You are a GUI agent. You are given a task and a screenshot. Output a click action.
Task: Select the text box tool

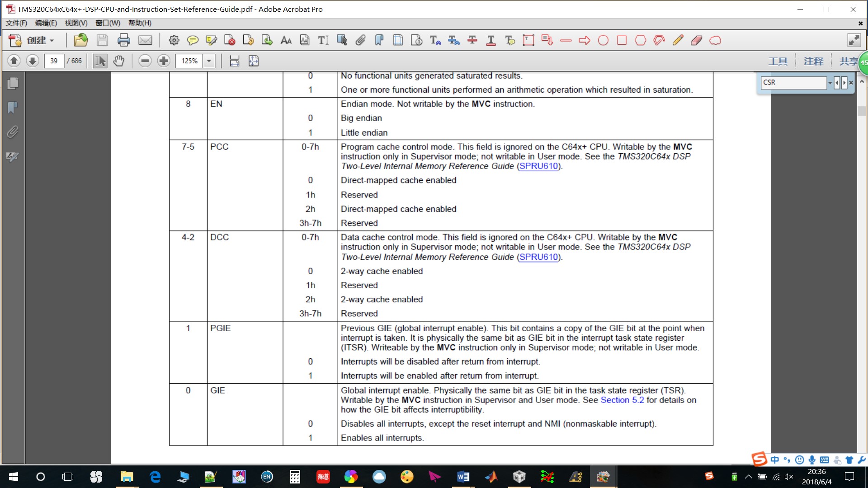[x=528, y=41]
